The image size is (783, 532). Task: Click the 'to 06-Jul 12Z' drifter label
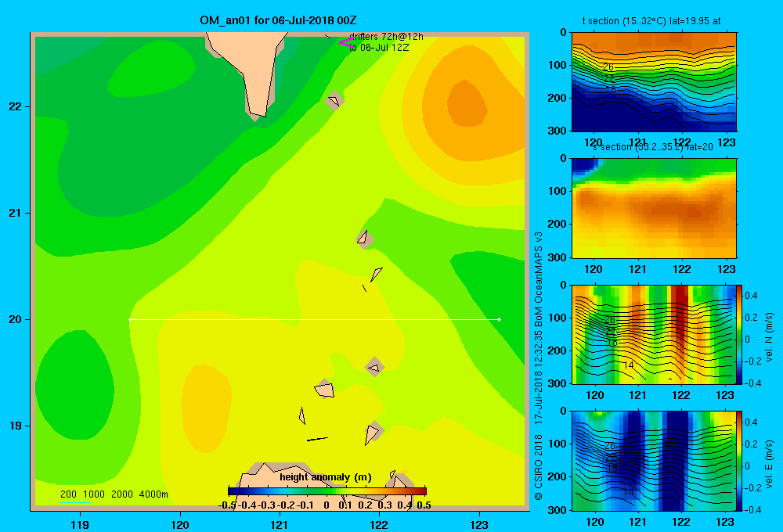coord(379,48)
